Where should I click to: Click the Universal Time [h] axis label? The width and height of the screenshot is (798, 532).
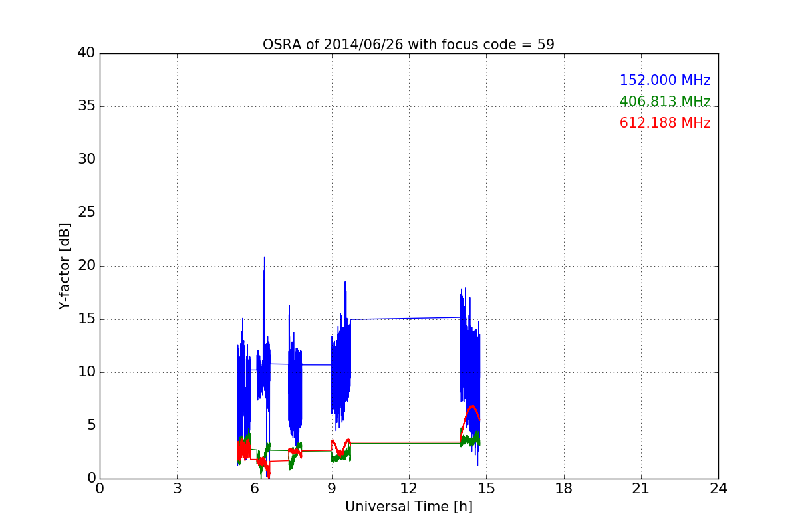[x=408, y=507]
